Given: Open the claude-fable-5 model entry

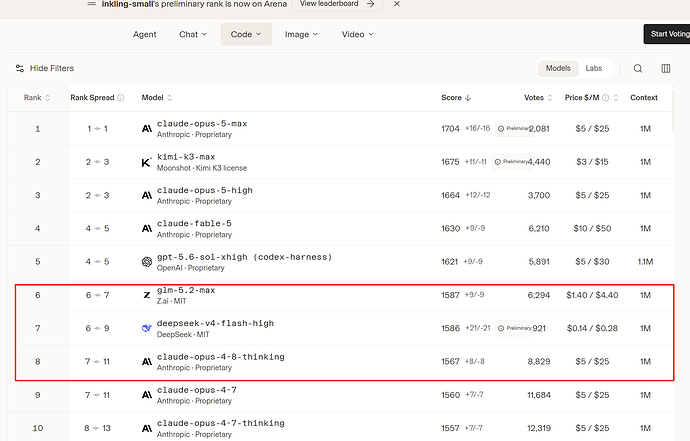Looking at the screenshot, I should (194, 224).
